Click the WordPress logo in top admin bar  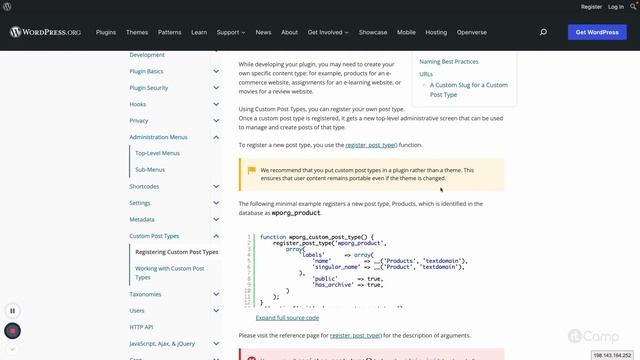[x=7, y=7]
